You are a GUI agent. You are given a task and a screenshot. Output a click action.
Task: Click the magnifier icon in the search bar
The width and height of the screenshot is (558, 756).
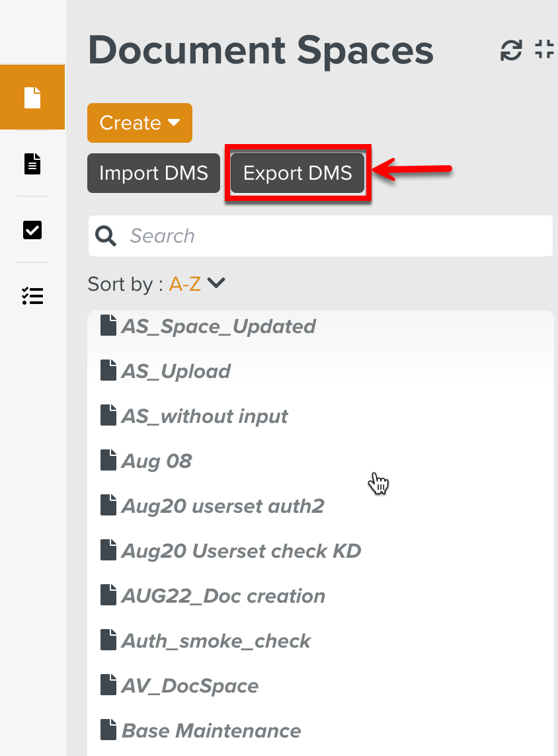[106, 235]
